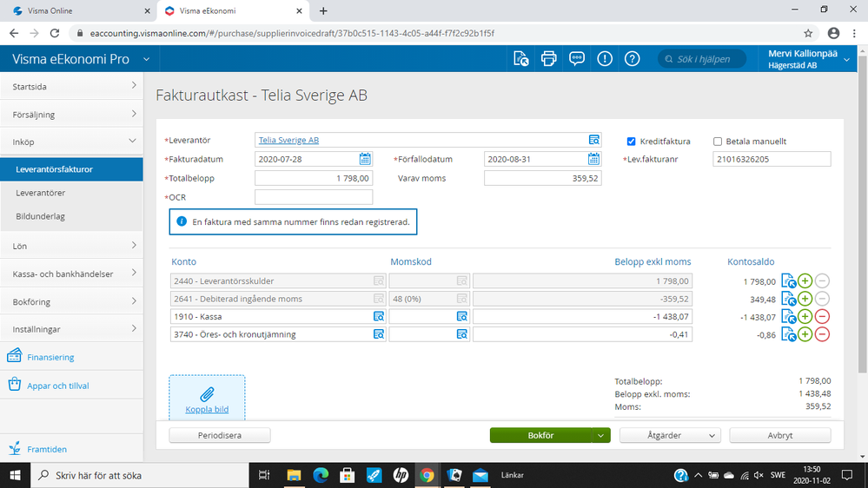Click the Koppla bild link
Image resolution: width=868 pixels, height=488 pixels.
coord(207,410)
